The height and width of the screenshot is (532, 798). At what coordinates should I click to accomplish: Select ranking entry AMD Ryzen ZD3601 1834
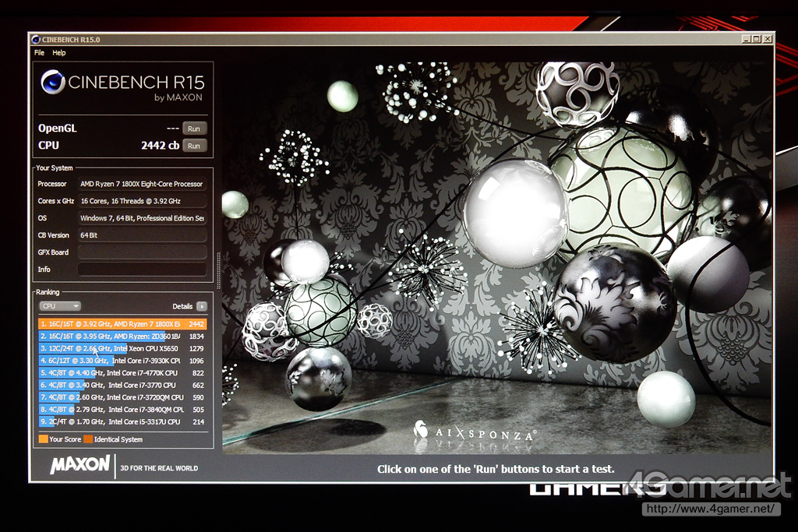pyautogui.click(x=122, y=336)
